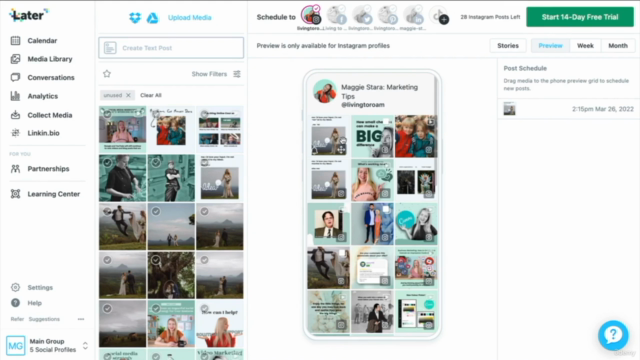Click Clear All filters
640x360 pixels.
151,95
